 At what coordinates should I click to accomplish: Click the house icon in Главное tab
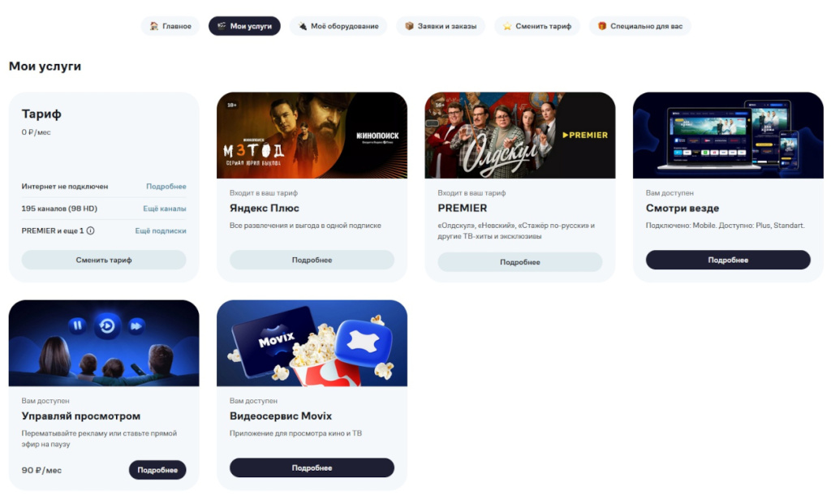coord(153,26)
